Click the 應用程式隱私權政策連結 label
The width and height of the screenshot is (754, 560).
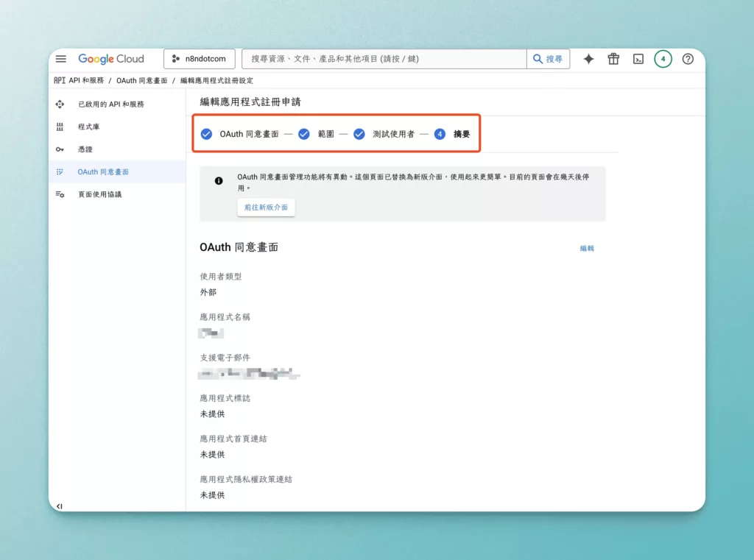(x=246, y=479)
